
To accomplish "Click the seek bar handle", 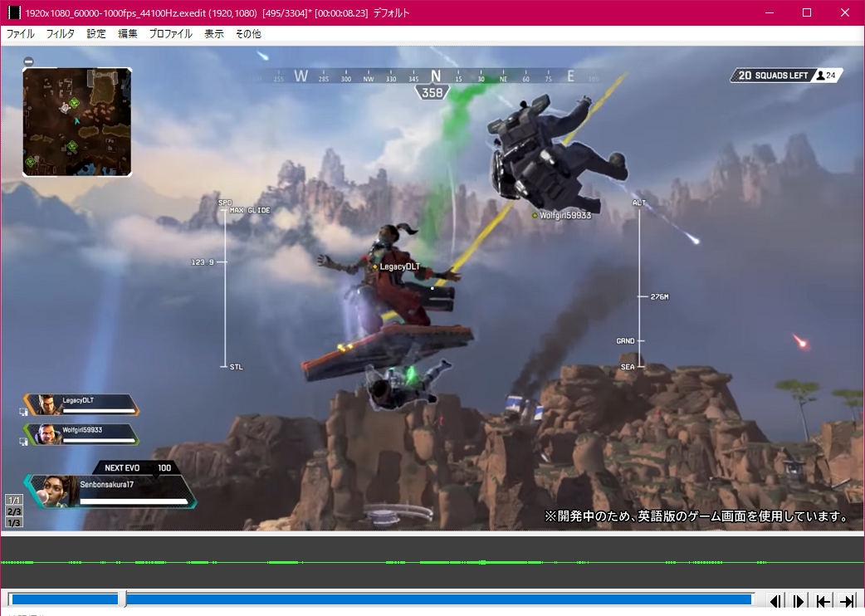I will (123, 599).
